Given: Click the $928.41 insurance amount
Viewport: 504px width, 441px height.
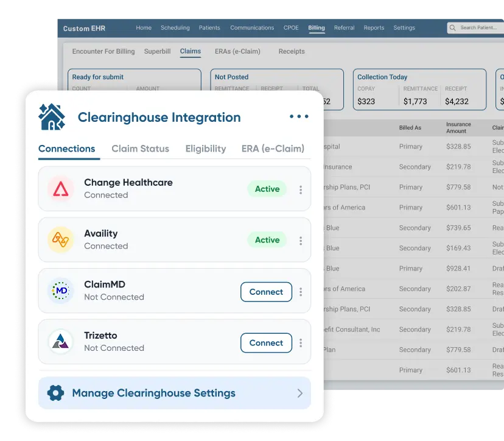Looking at the screenshot, I should 458,268.
